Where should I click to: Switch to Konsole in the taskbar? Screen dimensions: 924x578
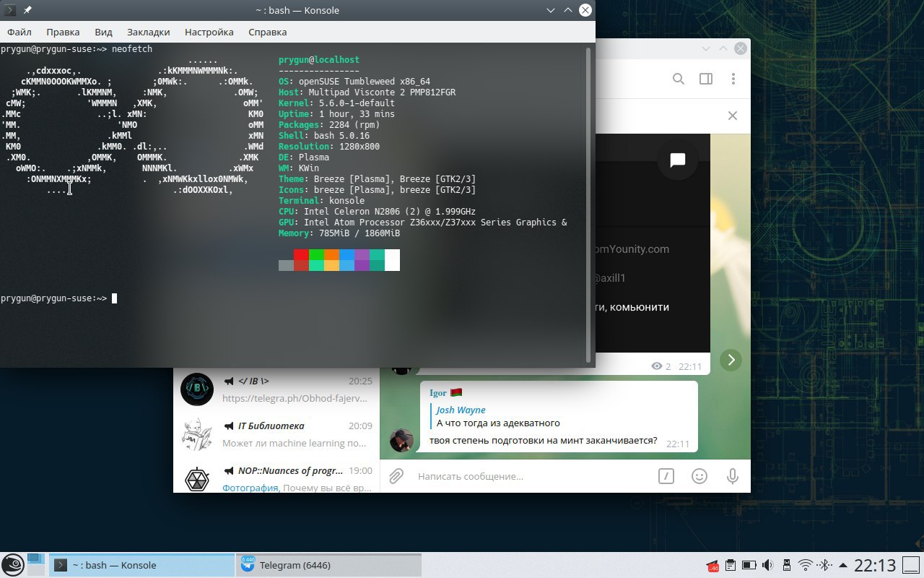click(141, 565)
